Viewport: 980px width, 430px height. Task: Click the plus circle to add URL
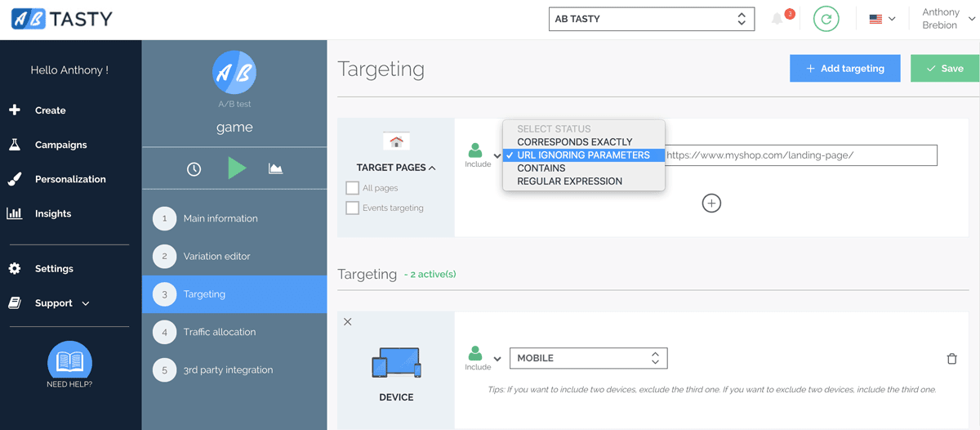coord(711,204)
